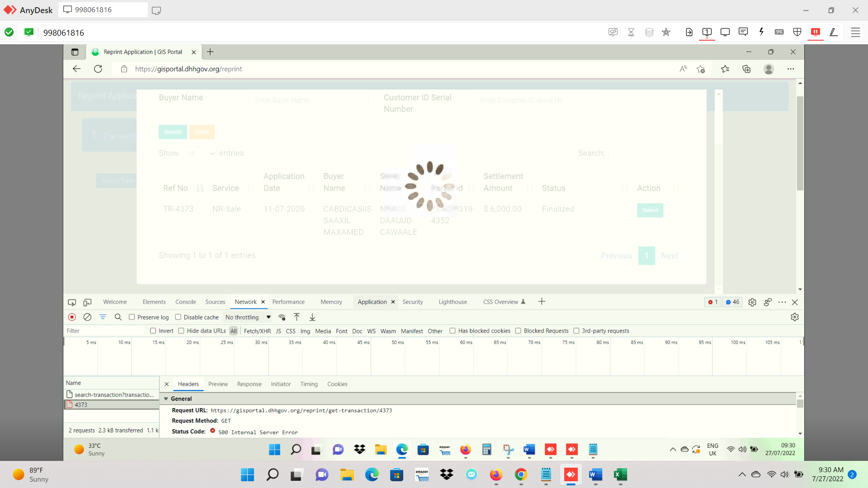Open the No throttling dropdown
This screenshot has height=488, width=868.
[x=248, y=317]
